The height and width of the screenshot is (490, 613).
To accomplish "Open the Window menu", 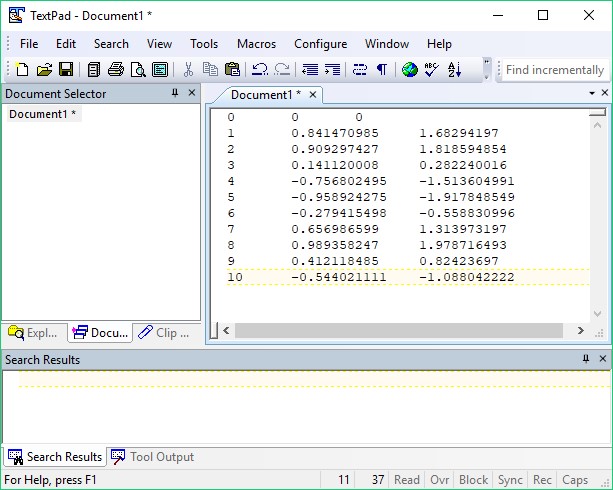I will [x=387, y=44].
